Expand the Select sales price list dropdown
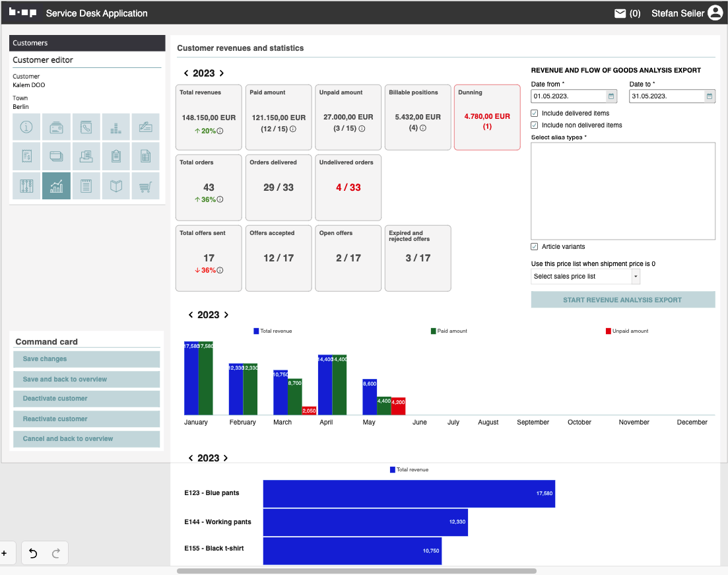 [x=636, y=277]
